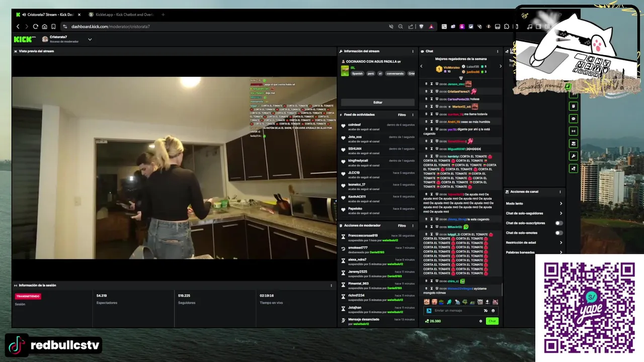Image resolution: width=644 pixels, height=362 pixels.
Task: Click the Brave shields icon in address bar
Action: (421, 27)
